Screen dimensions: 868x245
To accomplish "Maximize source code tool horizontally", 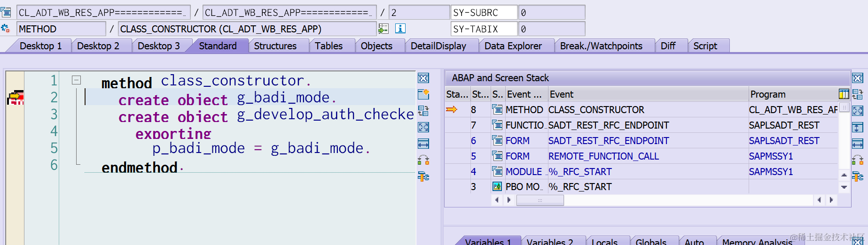I will click(x=423, y=144).
